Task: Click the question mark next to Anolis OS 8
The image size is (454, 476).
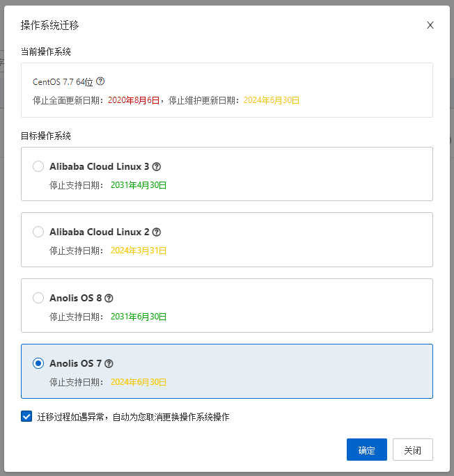Action: (109, 298)
